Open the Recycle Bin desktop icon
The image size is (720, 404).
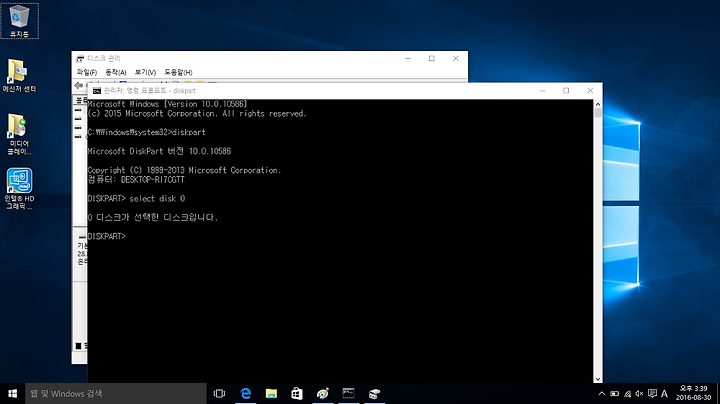tap(19, 21)
